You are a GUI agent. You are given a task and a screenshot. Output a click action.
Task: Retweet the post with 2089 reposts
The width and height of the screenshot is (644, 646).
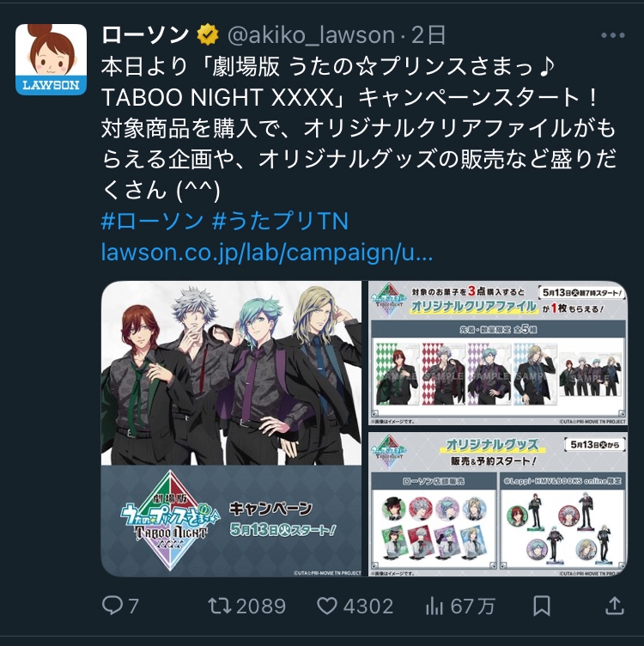tap(220, 606)
